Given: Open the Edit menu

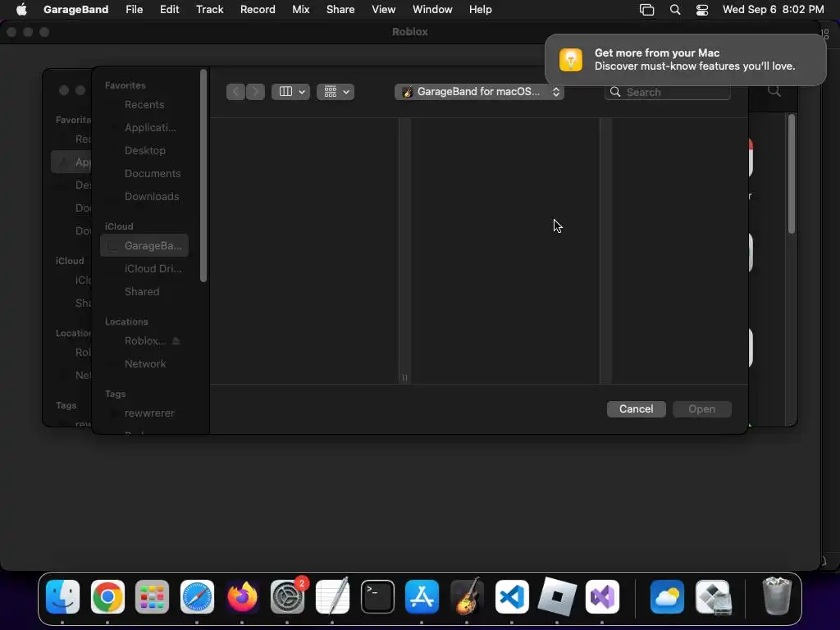Looking at the screenshot, I should tap(169, 9).
